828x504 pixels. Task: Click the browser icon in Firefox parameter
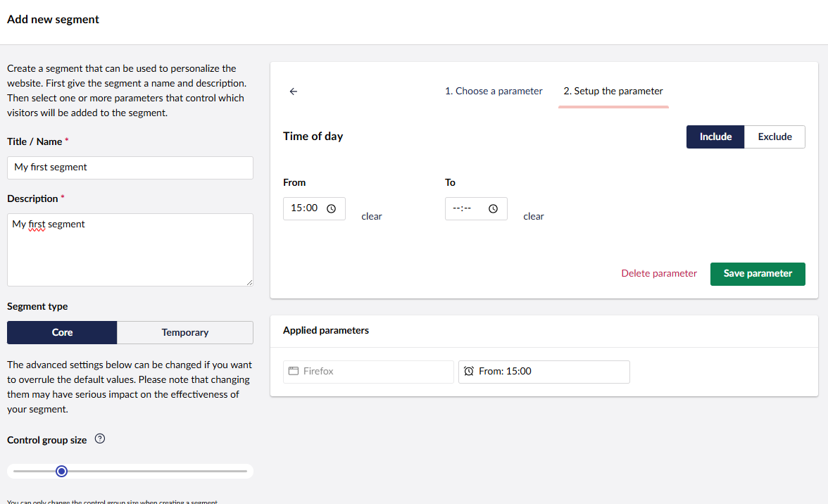294,371
